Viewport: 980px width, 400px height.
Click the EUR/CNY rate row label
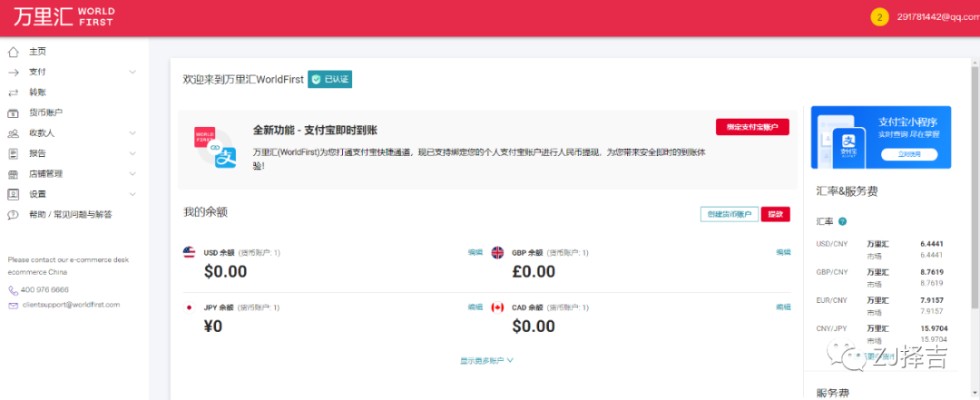[832, 300]
